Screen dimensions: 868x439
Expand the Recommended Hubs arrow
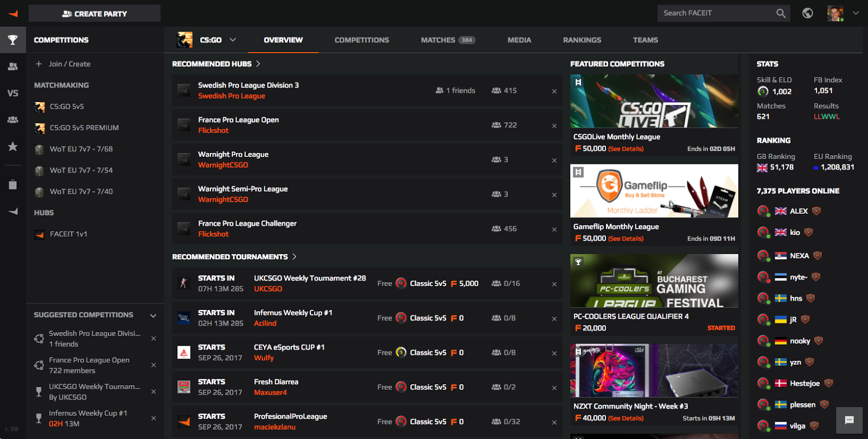(x=258, y=63)
